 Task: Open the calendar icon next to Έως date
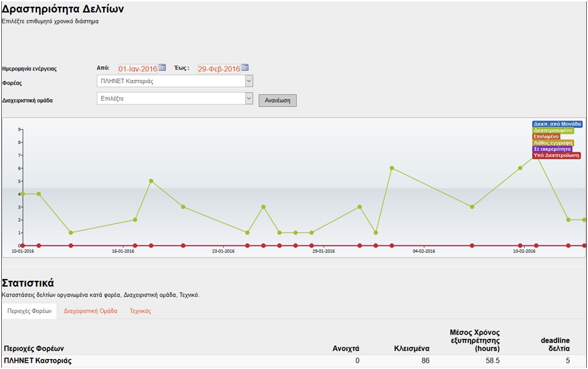point(245,68)
